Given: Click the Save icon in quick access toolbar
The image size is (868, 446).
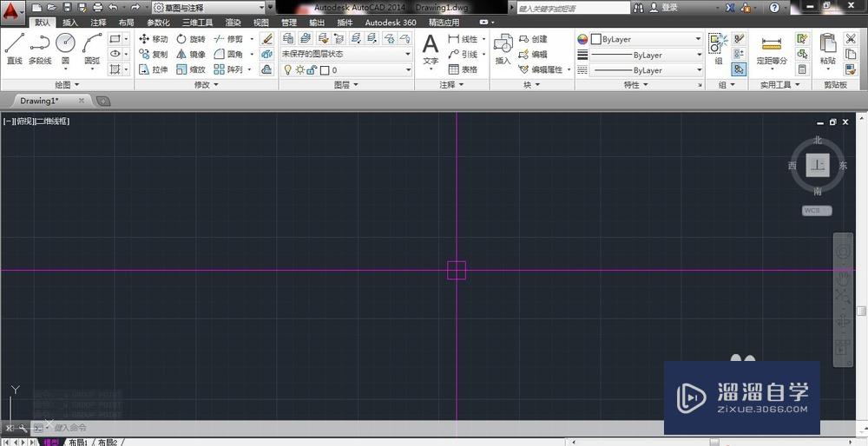Looking at the screenshot, I should [x=67, y=7].
